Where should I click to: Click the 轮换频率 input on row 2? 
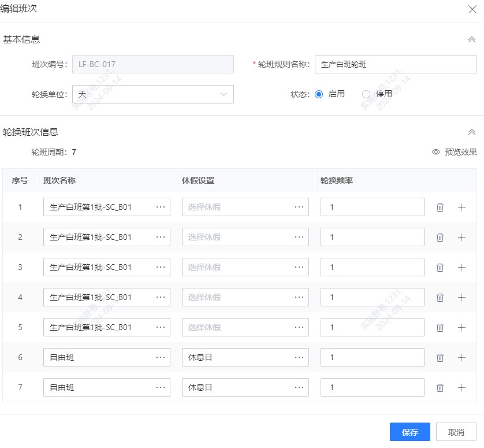click(372, 236)
